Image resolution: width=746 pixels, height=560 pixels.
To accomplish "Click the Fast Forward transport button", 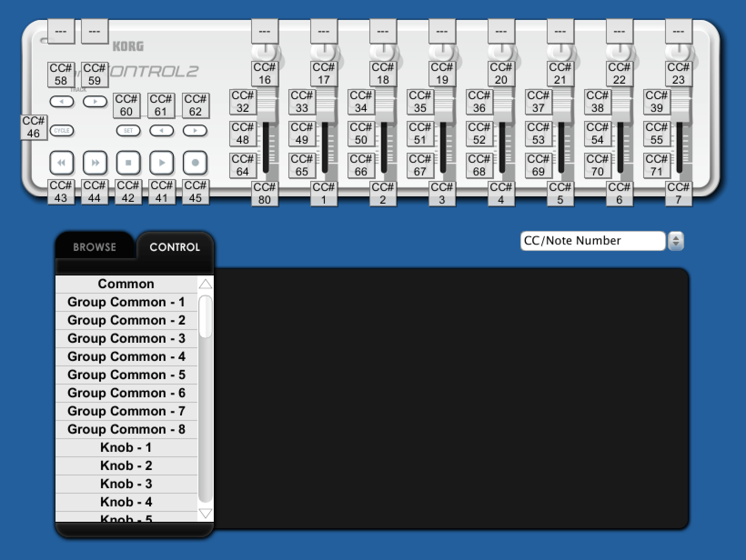I will click(x=95, y=163).
